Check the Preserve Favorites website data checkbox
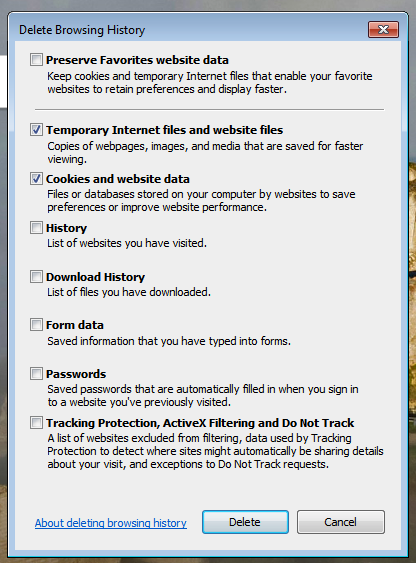The height and width of the screenshot is (563, 416). pos(36,60)
